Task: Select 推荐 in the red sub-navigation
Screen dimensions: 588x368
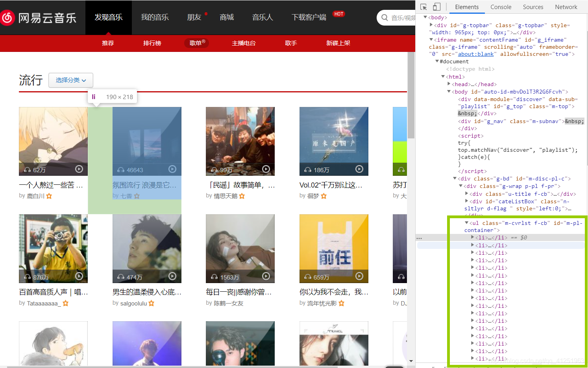Action: tap(108, 43)
